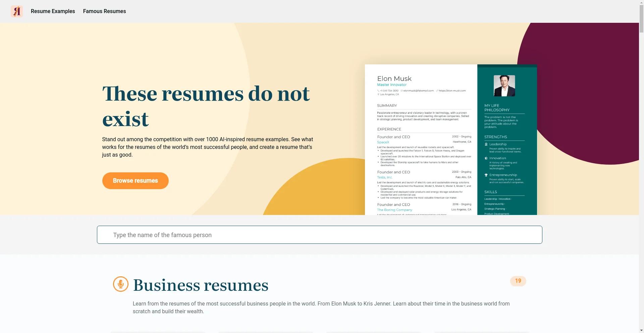Screen dimensions: 644x333
Task: Click the 19 count badge
Action: pos(518,281)
